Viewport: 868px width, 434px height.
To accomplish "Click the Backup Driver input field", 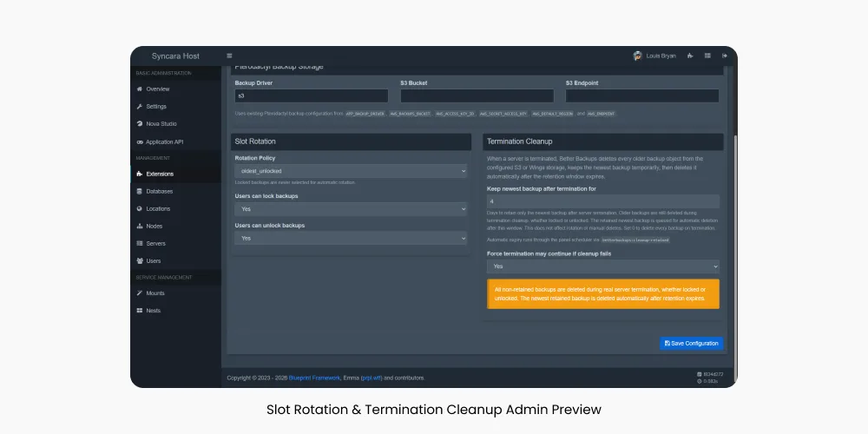I will tap(311, 95).
